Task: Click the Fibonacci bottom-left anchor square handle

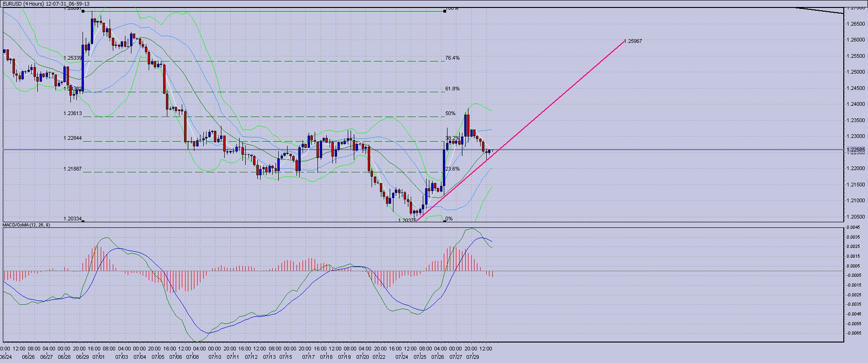Action: (83, 221)
